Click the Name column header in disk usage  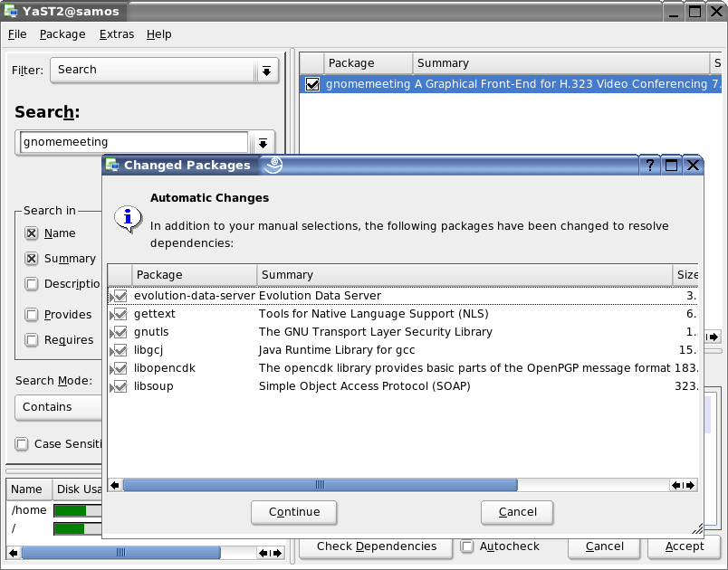point(29,489)
